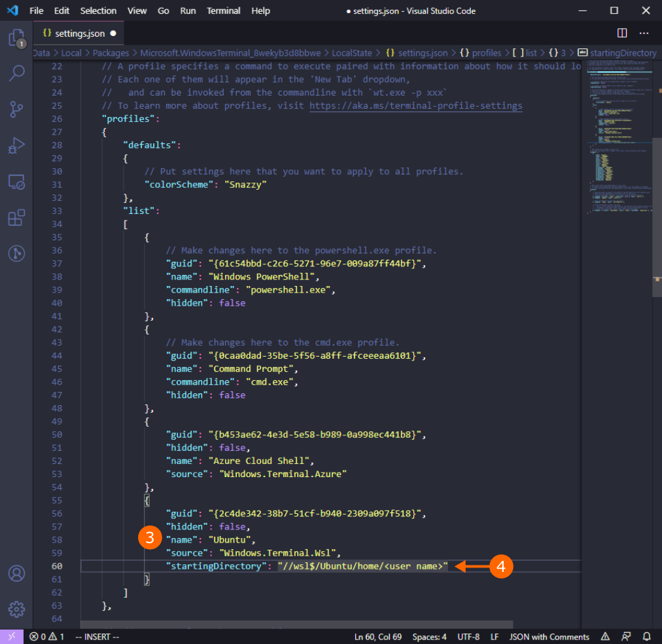Click JSON with Comments language mode

coord(549,636)
